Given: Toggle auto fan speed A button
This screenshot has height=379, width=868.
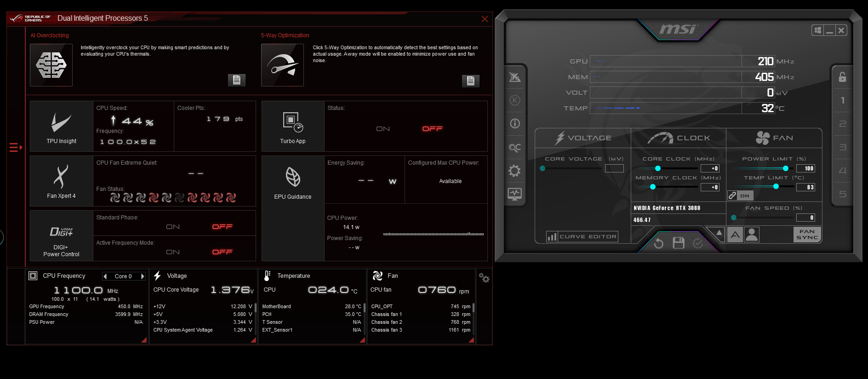Looking at the screenshot, I should [x=735, y=235].
